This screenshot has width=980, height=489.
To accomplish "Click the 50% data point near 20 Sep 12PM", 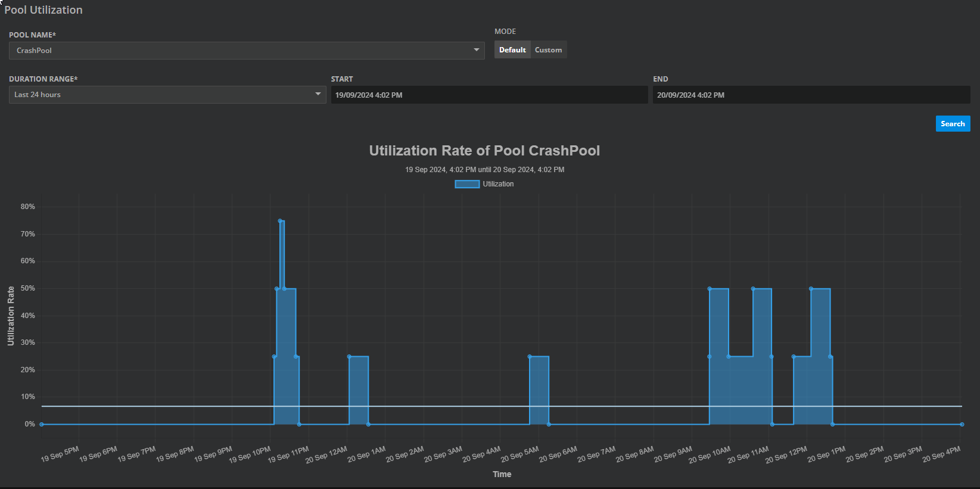I will click(811, 289).
